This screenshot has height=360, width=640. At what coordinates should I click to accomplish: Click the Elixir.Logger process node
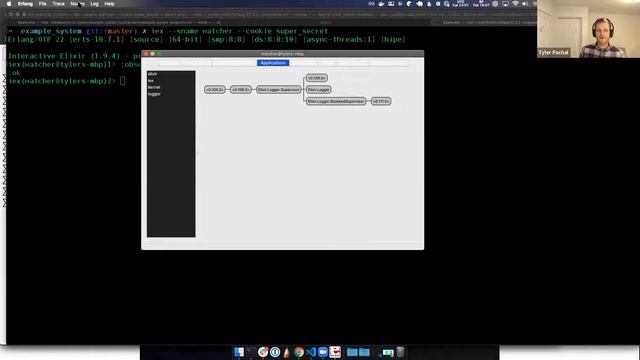(x=318, y=89)
